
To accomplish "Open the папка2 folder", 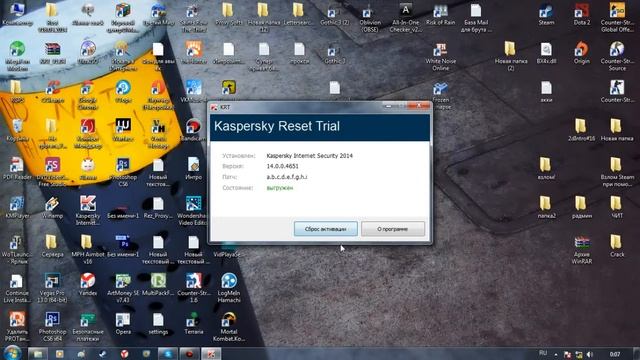I will (x=546, y=207).
